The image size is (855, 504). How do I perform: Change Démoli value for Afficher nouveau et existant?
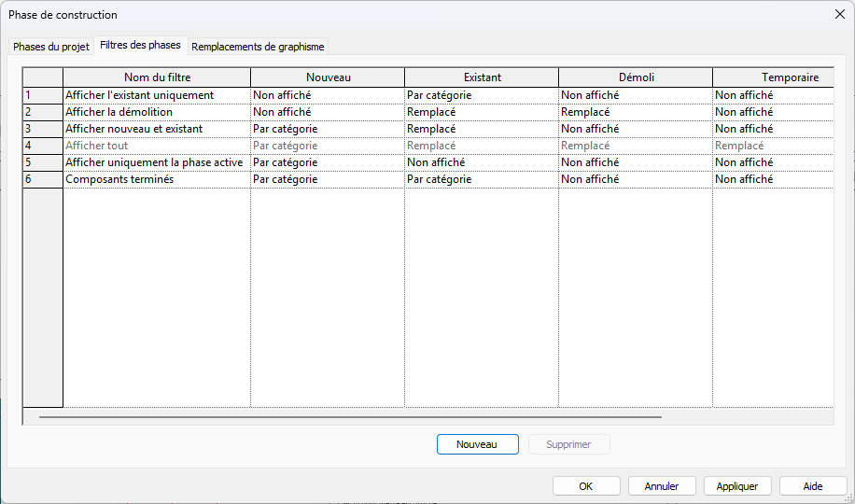click(x=635, y=129)
